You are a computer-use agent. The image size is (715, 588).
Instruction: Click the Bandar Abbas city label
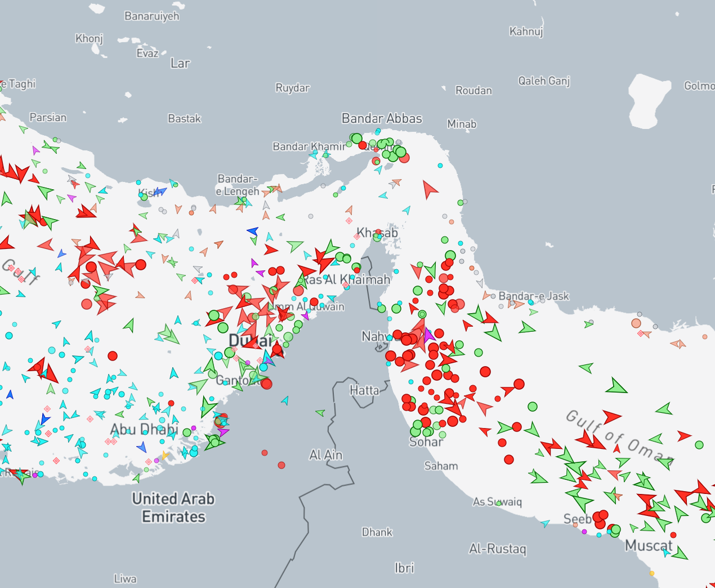(x=382, y=118)
